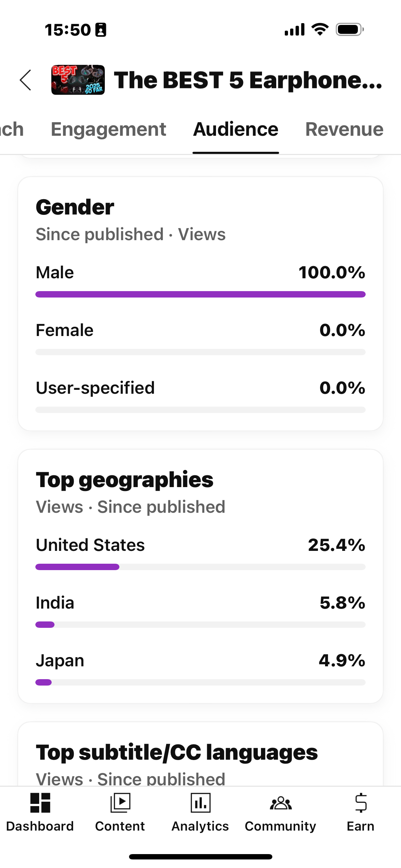Viewport: 401px width, 868px height.
Task: Tap the Male 100.0% progress bar
Action: tap(200, 294)
